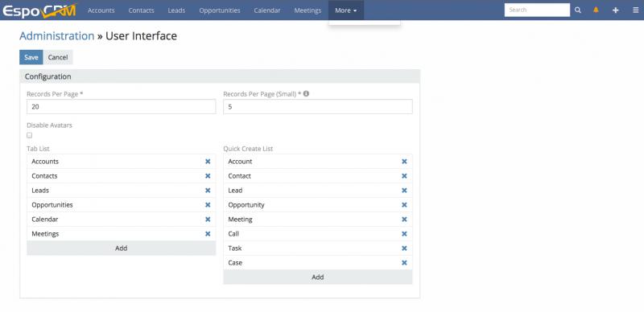Click Add under Quick Create List
644x312 pixels.
coord(317,277)
